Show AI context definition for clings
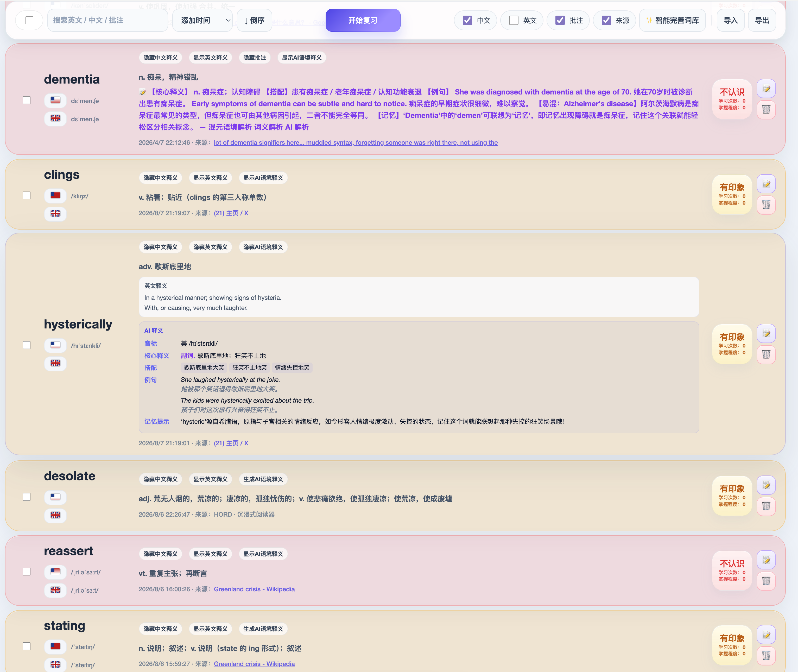 tap(263, 178)
